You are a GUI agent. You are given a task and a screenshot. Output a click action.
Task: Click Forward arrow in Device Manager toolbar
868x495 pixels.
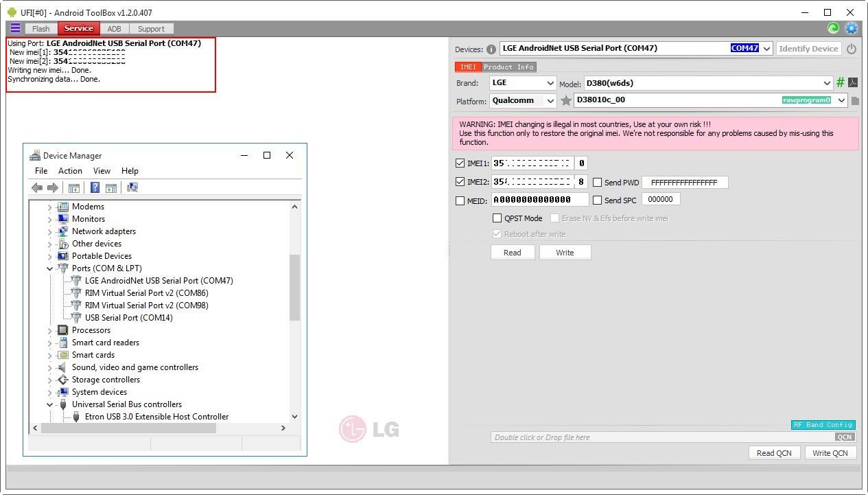52,187
